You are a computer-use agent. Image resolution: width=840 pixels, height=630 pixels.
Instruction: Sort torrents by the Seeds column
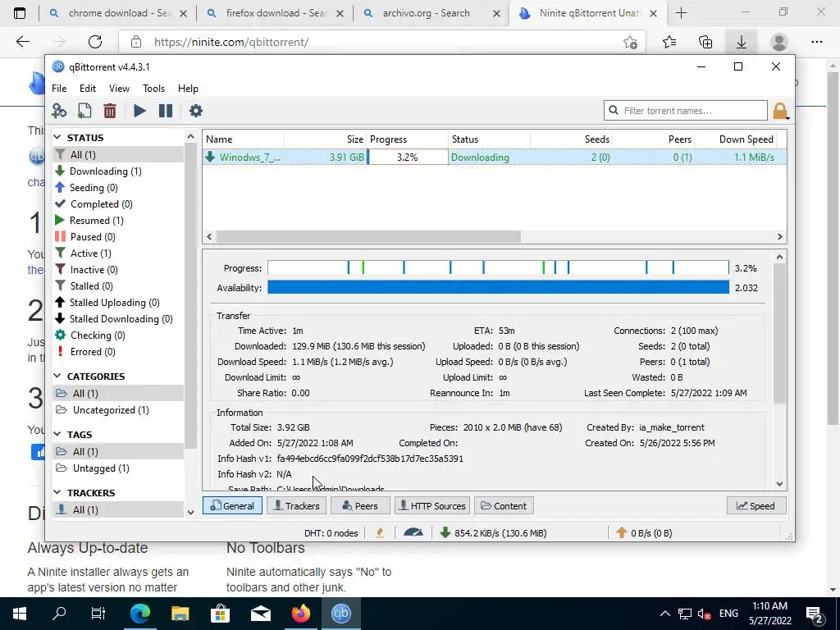[x=571, y=139]
